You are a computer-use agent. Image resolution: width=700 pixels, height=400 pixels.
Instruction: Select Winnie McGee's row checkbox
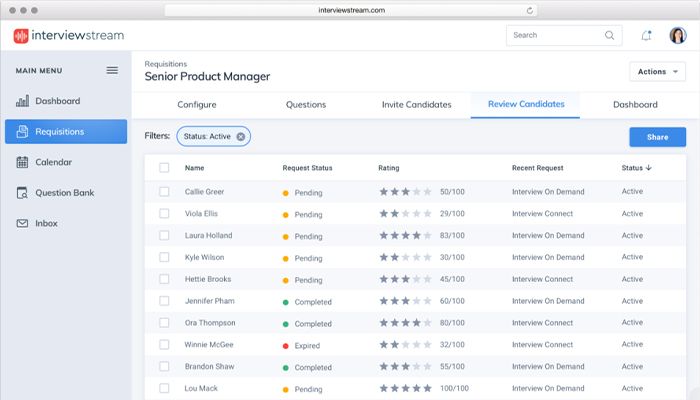point(164,345)
